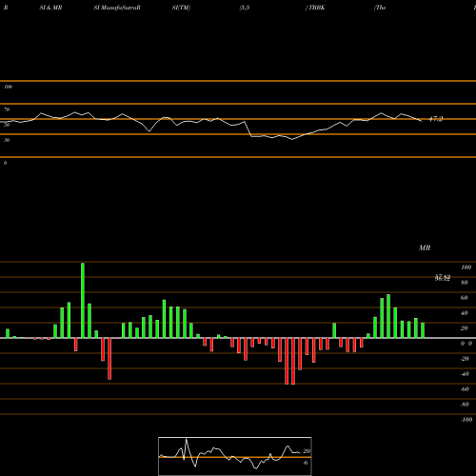Click the RSI axis label "0" at left
The height and width of the screenshot is (476, 476).
tap(5, 163)
